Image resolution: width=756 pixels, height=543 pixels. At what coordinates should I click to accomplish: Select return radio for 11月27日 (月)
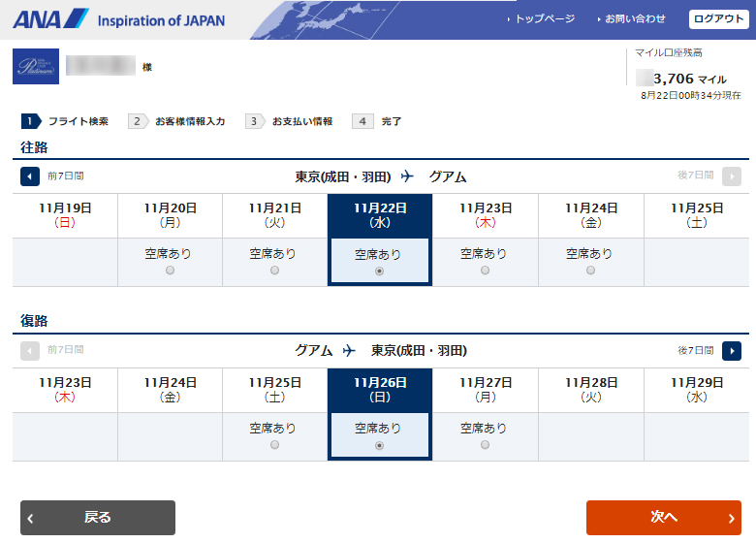click(485, 445)
